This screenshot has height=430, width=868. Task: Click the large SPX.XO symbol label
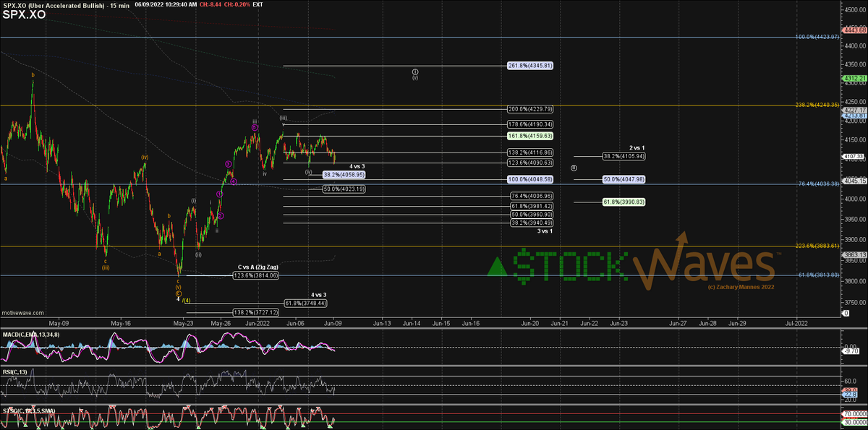tap(24, 14)
